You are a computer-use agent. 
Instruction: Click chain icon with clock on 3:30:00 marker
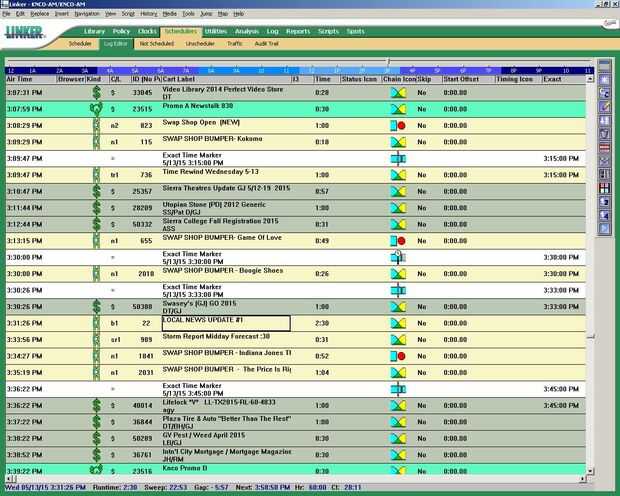tap(398, 257)
